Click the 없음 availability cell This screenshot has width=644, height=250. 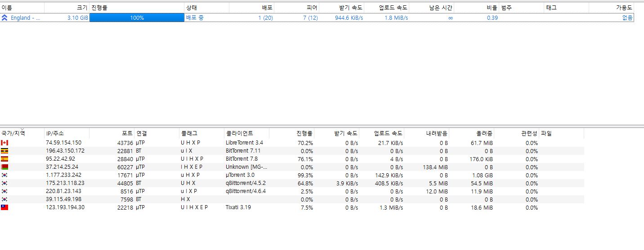(x=628, y=18)
